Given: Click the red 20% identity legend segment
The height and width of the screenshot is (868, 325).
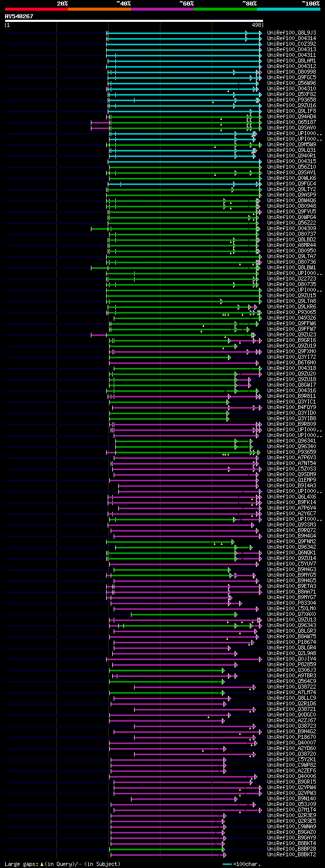Looking at the screenshot, I should [x=37, y=9].
